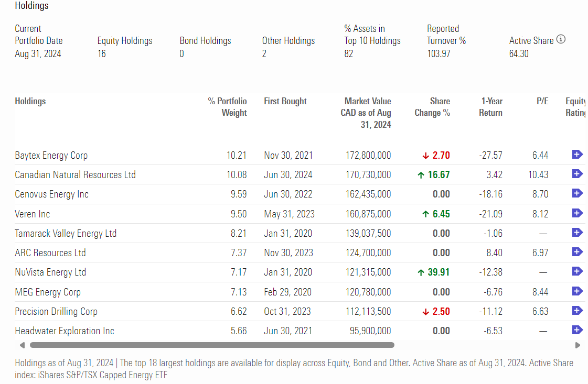Click the % Portfolio Weight column header

(227, 107)
